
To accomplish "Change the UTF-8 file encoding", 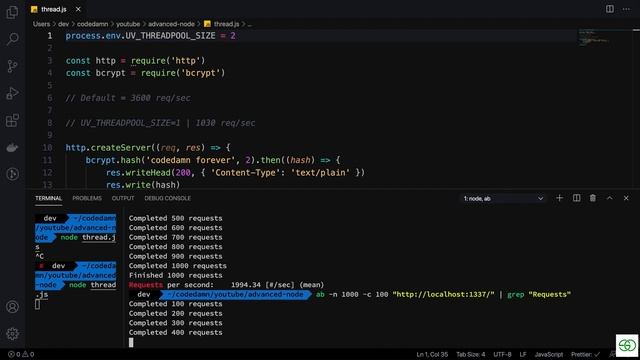I will [502, 354].
